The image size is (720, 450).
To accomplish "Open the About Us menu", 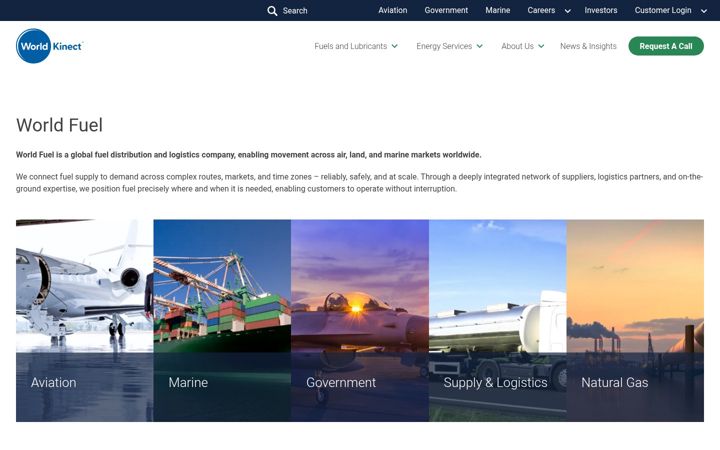I will coord(517,46).
